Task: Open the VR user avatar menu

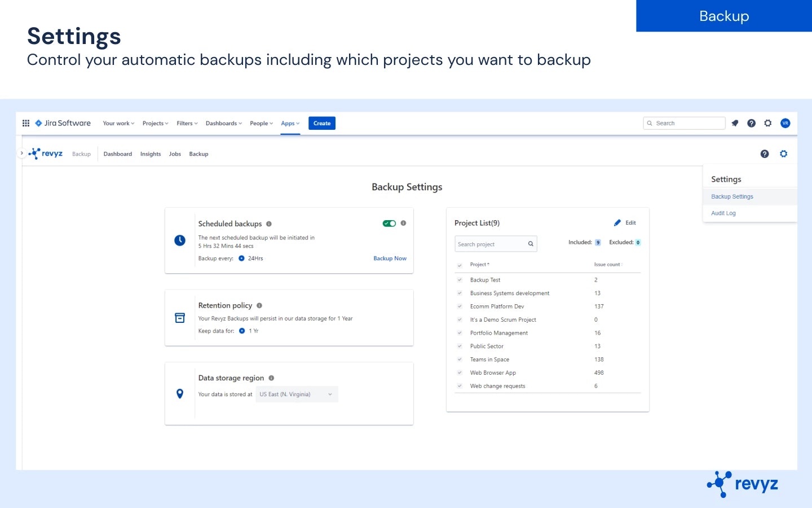Action: coord(785,123)
